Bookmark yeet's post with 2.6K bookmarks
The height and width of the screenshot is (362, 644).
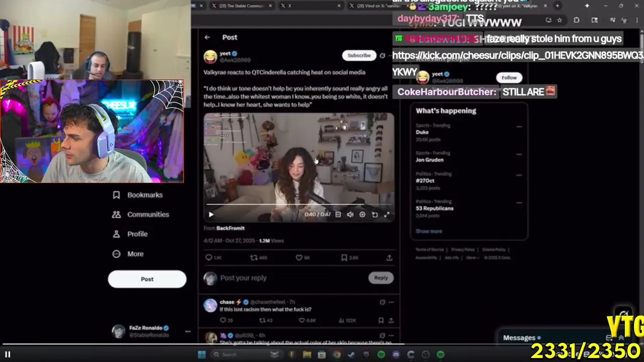[350, 257]
